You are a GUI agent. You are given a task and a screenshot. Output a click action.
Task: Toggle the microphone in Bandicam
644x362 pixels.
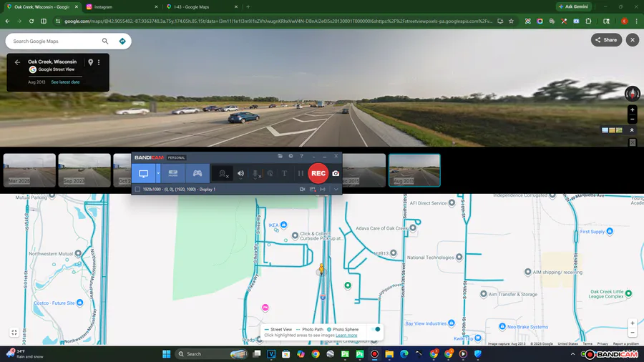(x=255, y=174)
